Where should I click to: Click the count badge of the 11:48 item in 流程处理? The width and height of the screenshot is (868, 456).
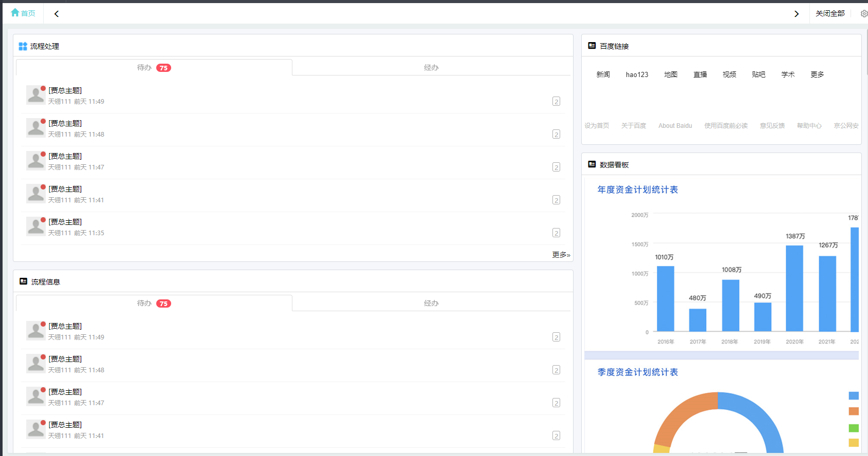tap(556, 134)
